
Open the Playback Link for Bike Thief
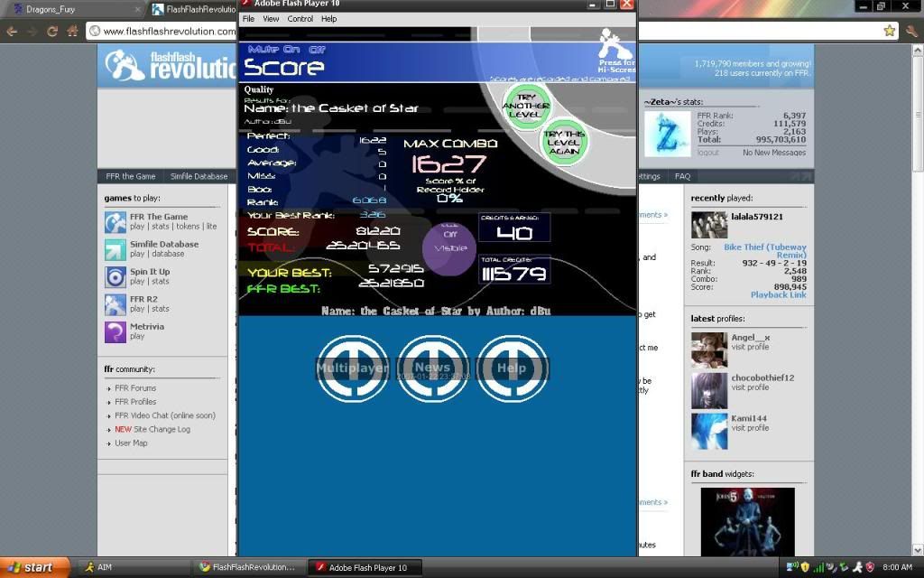point(778,295)
